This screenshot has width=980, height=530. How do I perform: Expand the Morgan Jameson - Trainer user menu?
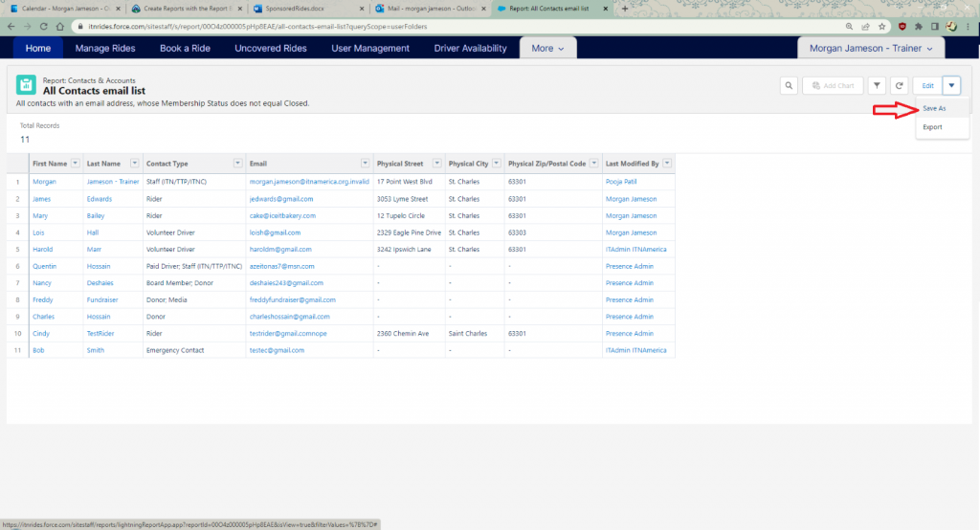871,48
